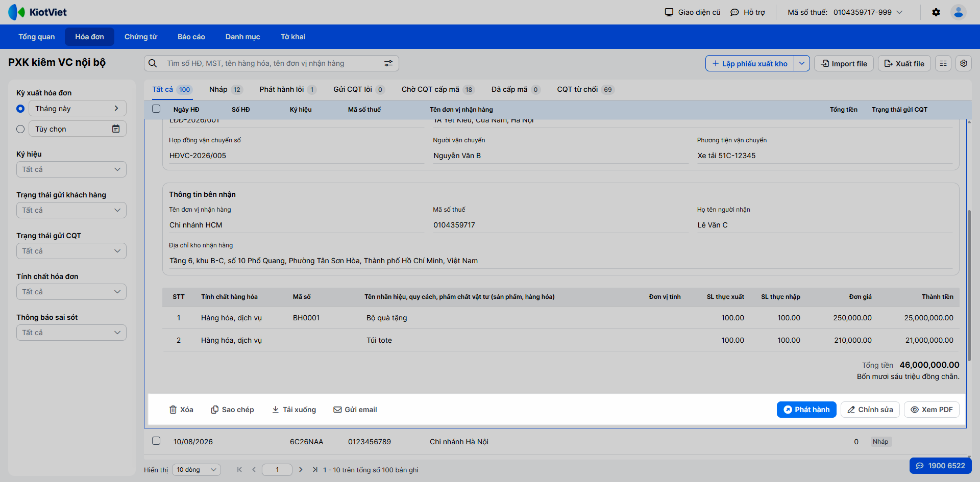The width and height of the screenshot is (980, 482).
Task: Go to first page of records
Action: coord(239,470)
